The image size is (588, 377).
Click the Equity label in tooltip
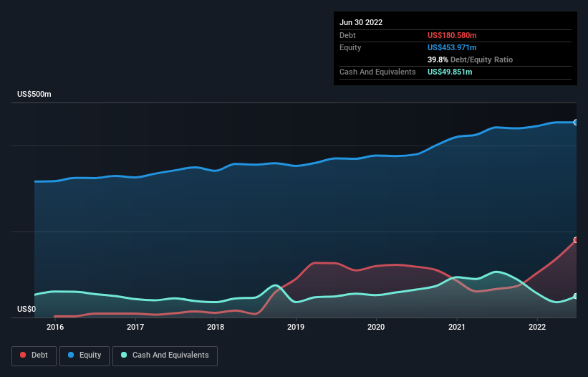[350, 47]
